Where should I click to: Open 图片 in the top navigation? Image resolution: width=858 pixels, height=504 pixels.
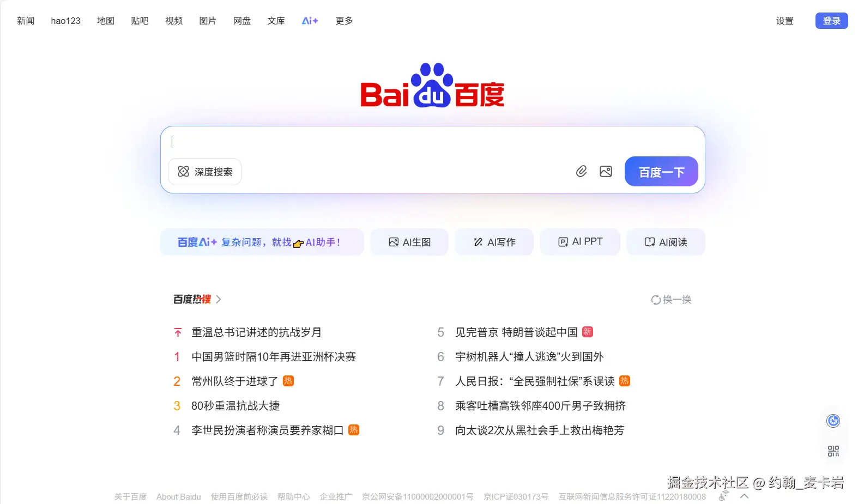(x=208, y=21)
